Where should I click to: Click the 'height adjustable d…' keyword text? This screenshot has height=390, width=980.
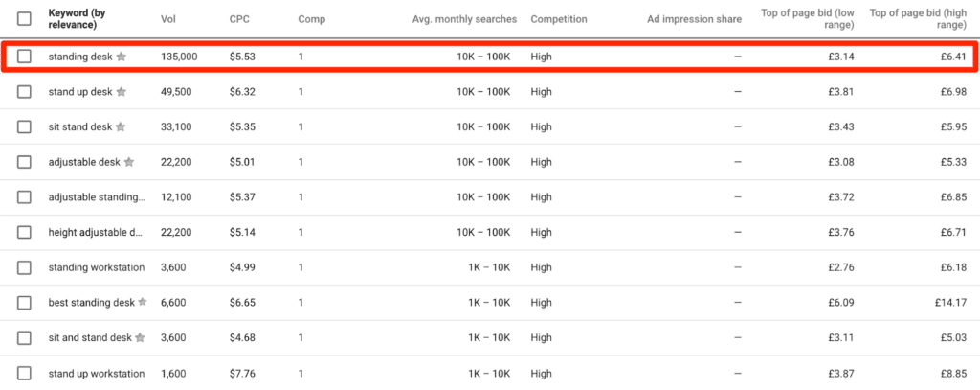coord(95,232)
